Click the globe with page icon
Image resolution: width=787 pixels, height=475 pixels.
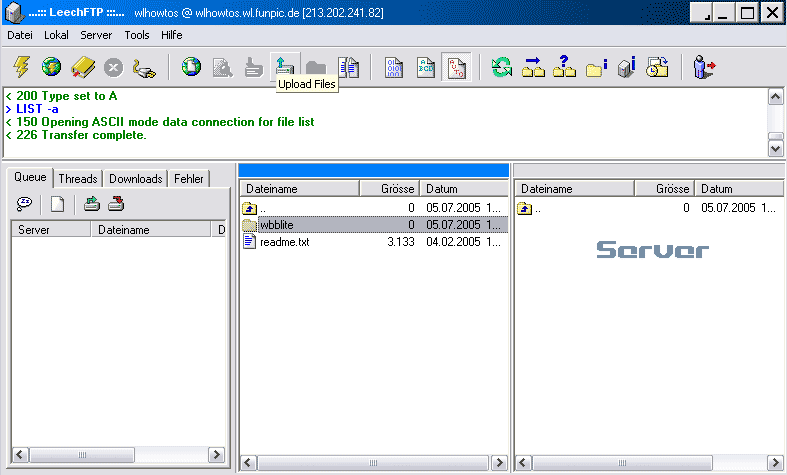coord(191,67)
